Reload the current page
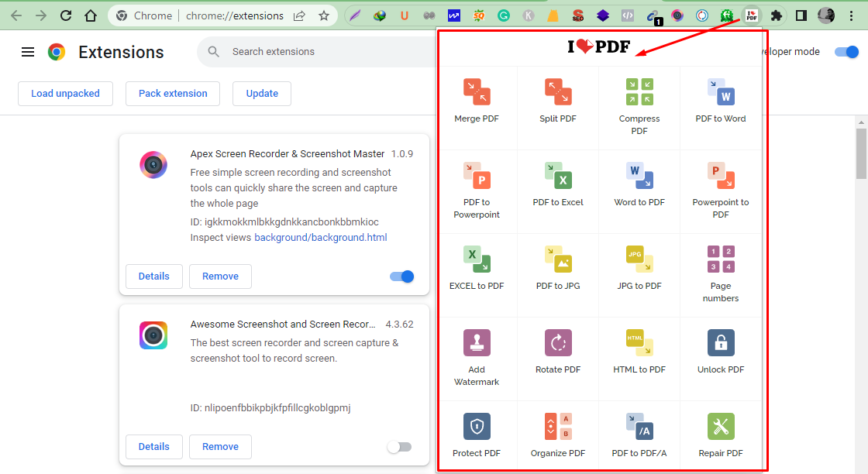The height and width of the screenshot is (474, 868). tap(66, 15)
